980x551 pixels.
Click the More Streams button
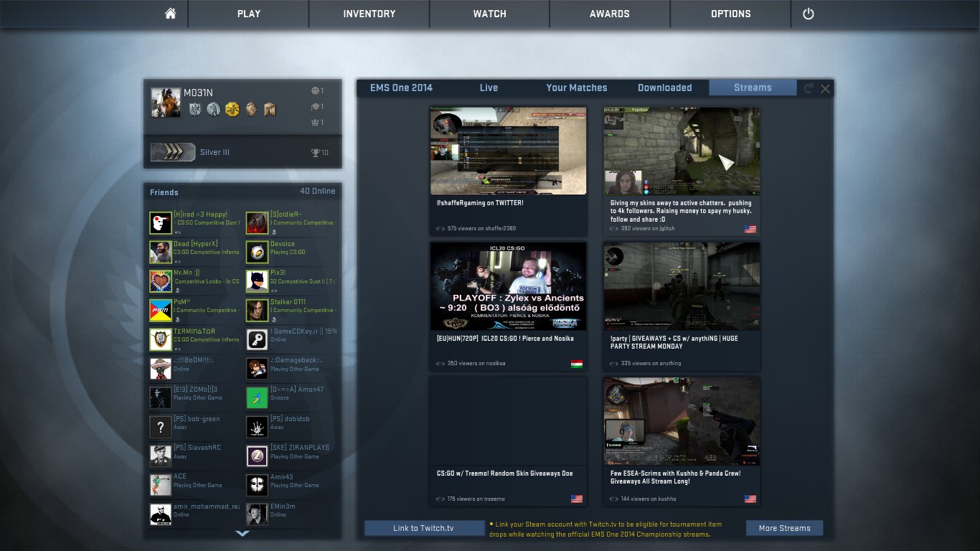pyautogui.click(x=784, y=528)
